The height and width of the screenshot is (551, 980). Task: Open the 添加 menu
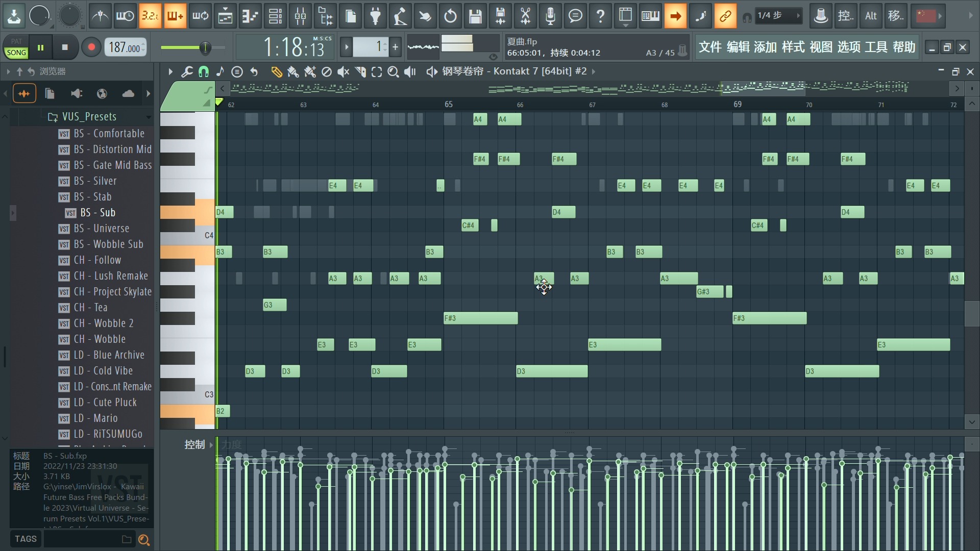coord(766,47)
